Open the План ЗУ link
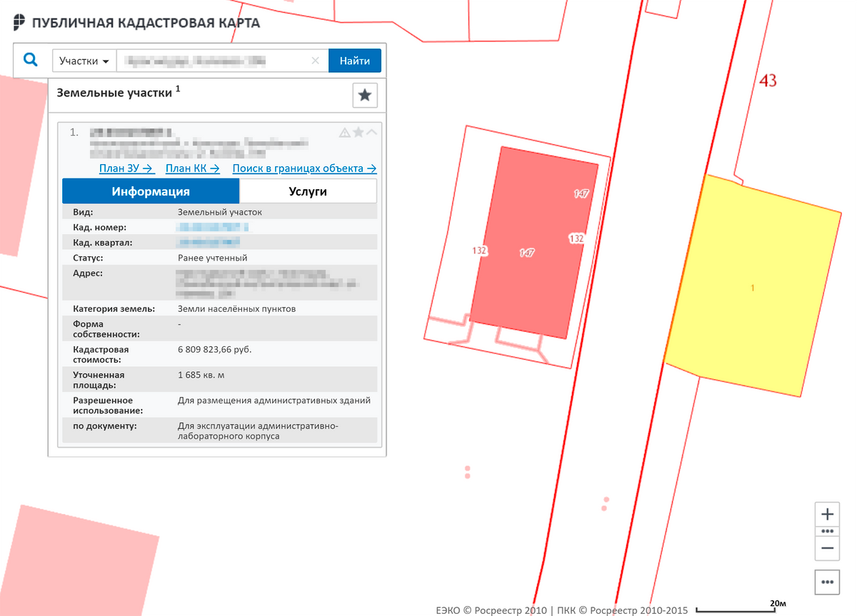Viewport: 857px width, 616px height. 126,169
